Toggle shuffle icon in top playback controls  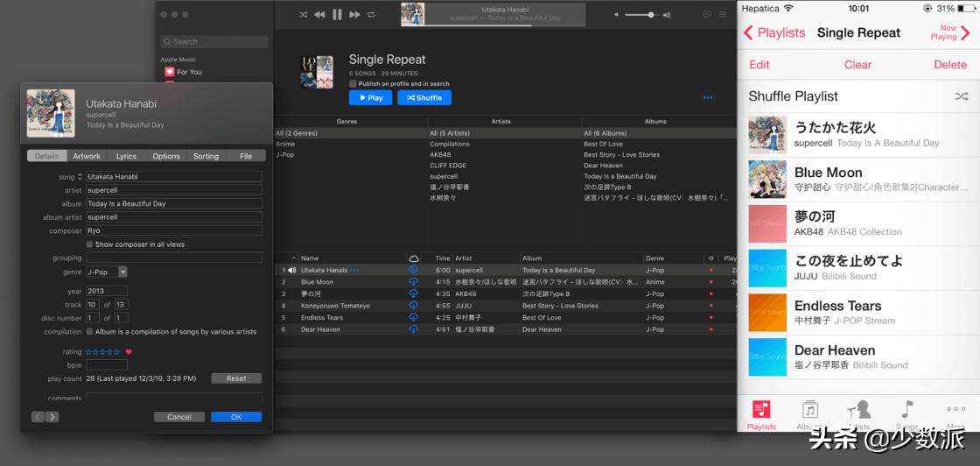(x=303, y=15)
